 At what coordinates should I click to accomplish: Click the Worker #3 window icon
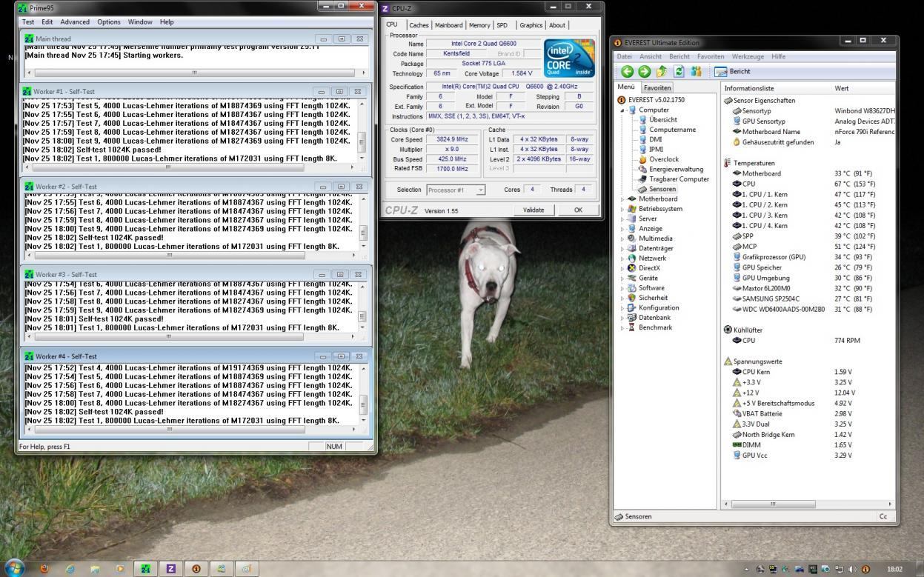click(x=29, y=274)
